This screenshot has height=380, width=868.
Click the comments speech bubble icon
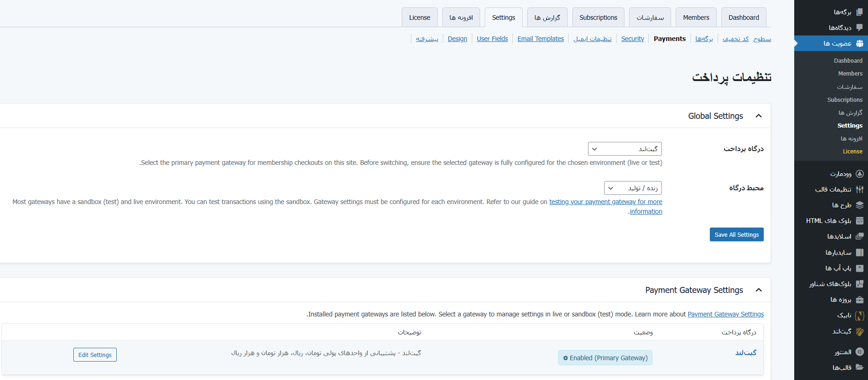click(859, 28)
